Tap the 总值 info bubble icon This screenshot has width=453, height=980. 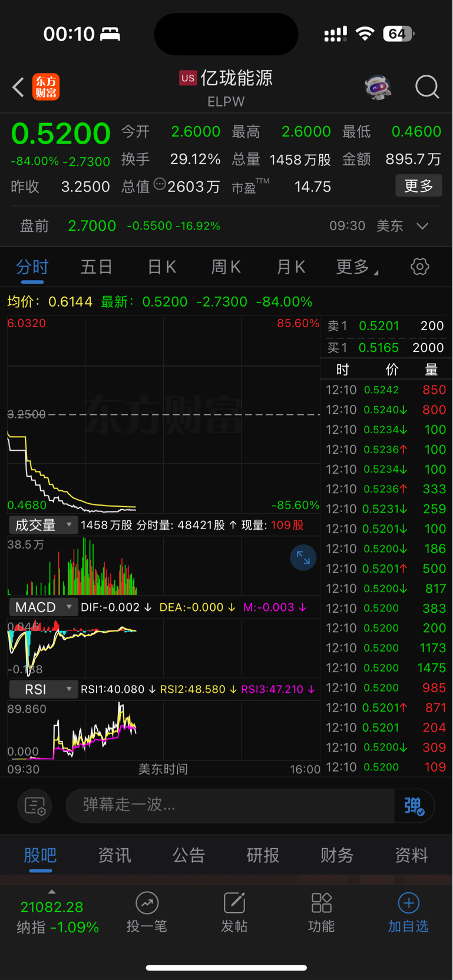point(160,184)
